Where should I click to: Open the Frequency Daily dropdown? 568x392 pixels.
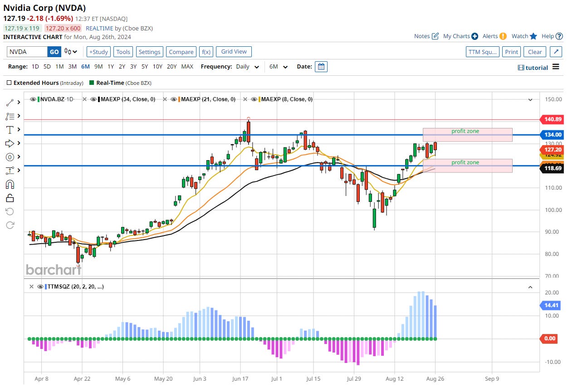[247, 67]
